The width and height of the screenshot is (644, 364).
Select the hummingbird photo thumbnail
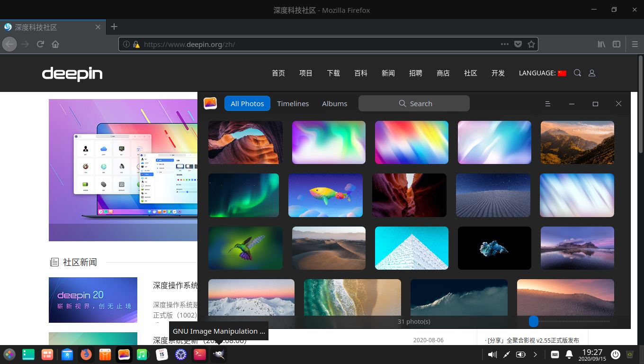pos(245,248)
